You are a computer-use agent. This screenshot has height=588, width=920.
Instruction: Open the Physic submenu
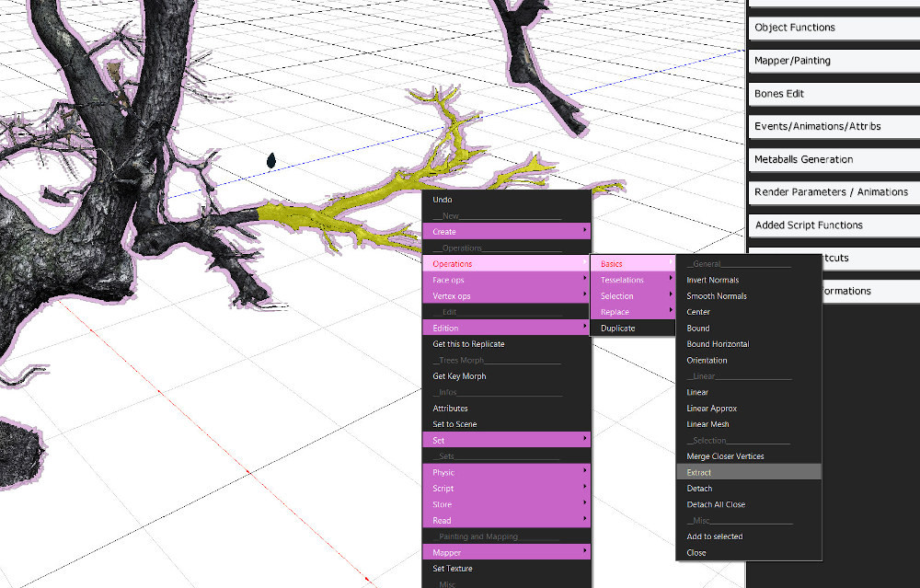[506, 472]
